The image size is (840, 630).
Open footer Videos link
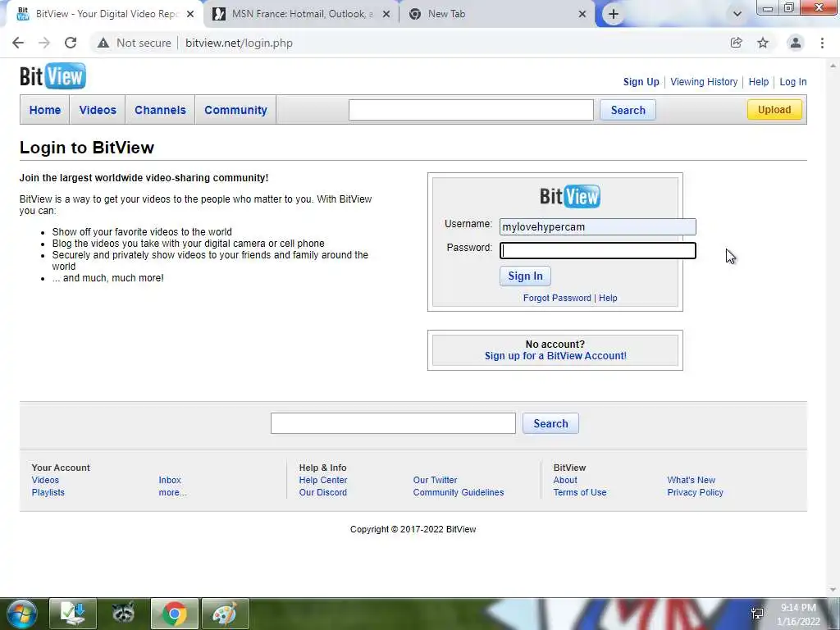coord(45,480)
